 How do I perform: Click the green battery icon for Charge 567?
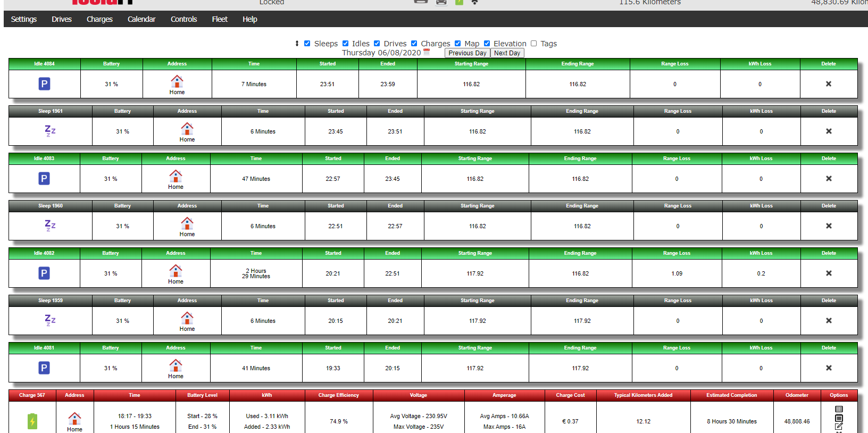click(32, 421)
